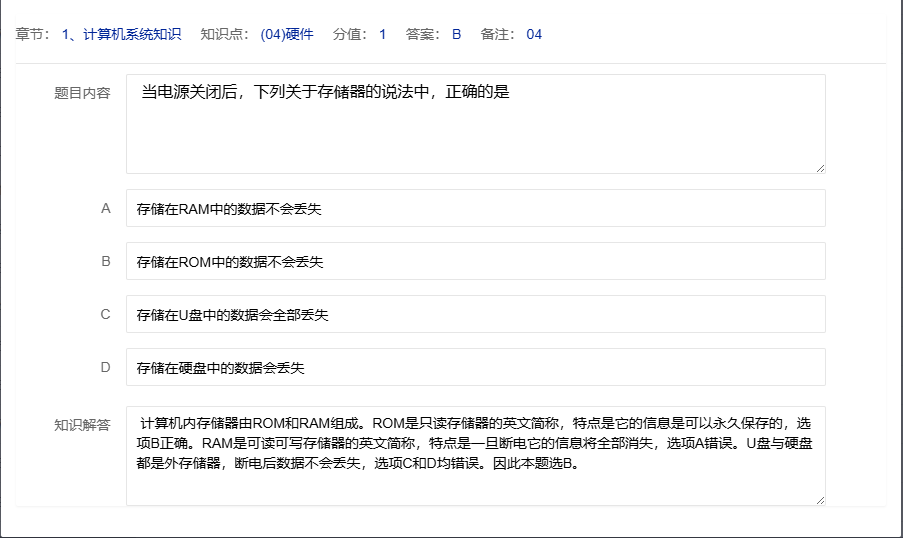This screenshot has width=903, height=538.
Task: Click the resize handle of 题目内容 textarea
Action: coord(820,168)
